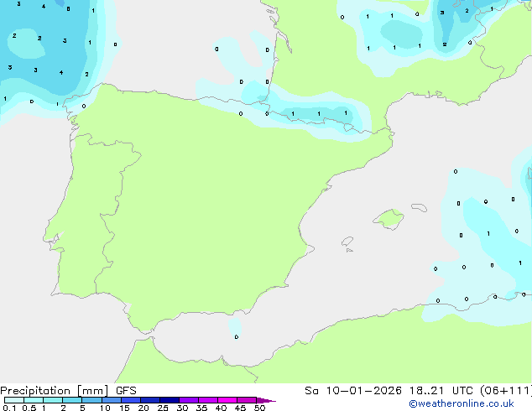Image resolution: width=532 pixels, height=411 pixels.
Task: Choose the 25–30 mm dark navy swatch
Action: [x=170, y=400]
